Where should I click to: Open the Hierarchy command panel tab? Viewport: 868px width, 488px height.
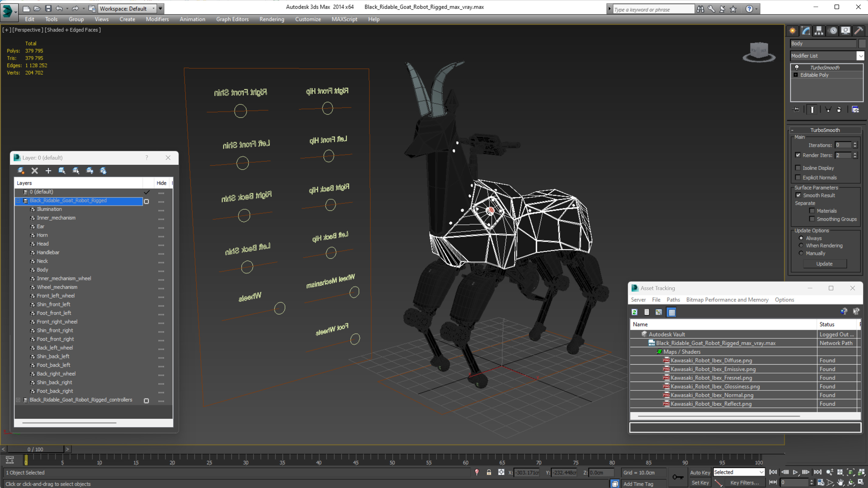pos(819,31)
